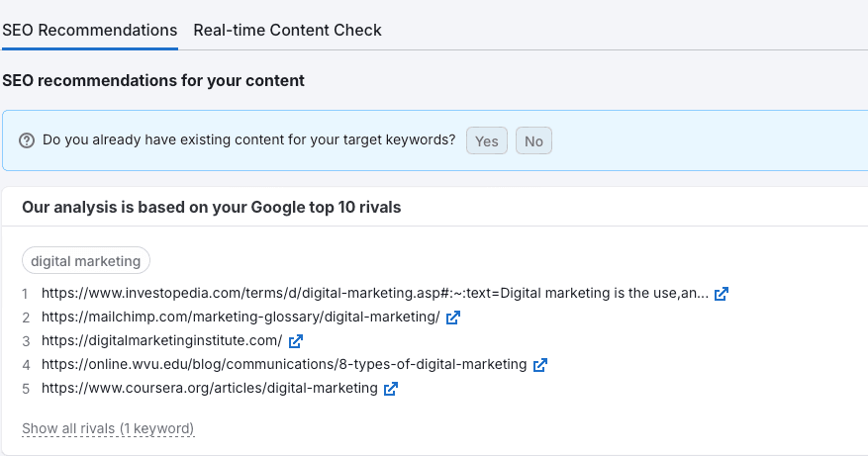This screenshot has width=868, height=456.
Task: Open Investopedia rival via external link icon
Action: point(722,294)
